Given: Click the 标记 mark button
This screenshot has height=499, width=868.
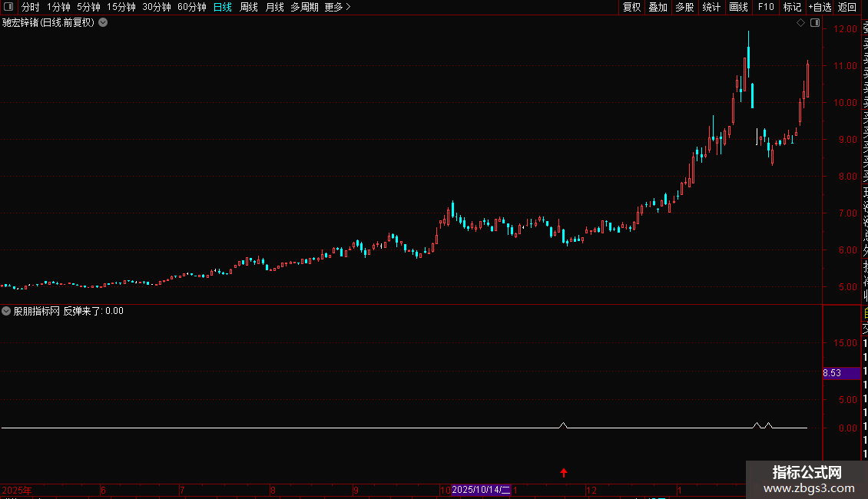Looking at the screenshot, I should point(792,7).
